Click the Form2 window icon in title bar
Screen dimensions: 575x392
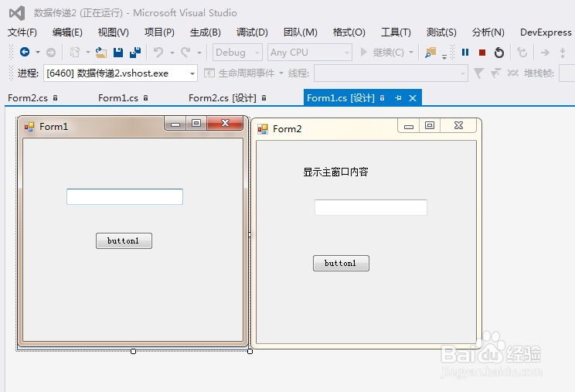click(x=263, y=129)
